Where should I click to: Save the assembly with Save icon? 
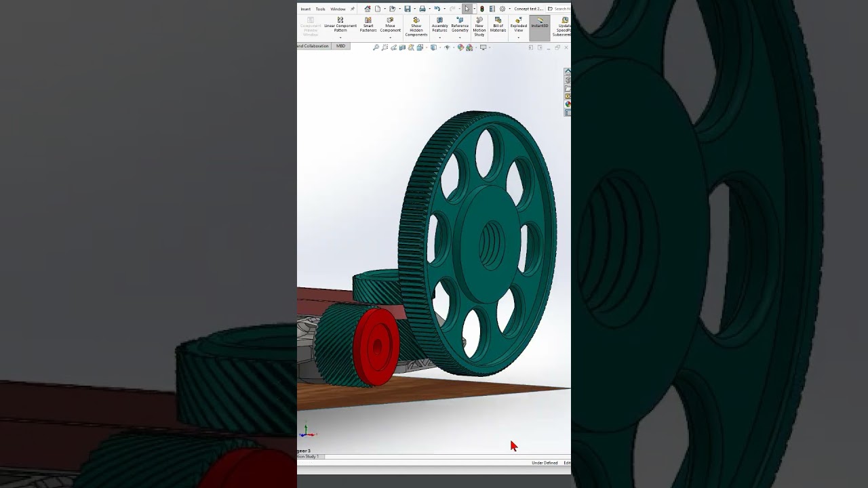point(408,9)
